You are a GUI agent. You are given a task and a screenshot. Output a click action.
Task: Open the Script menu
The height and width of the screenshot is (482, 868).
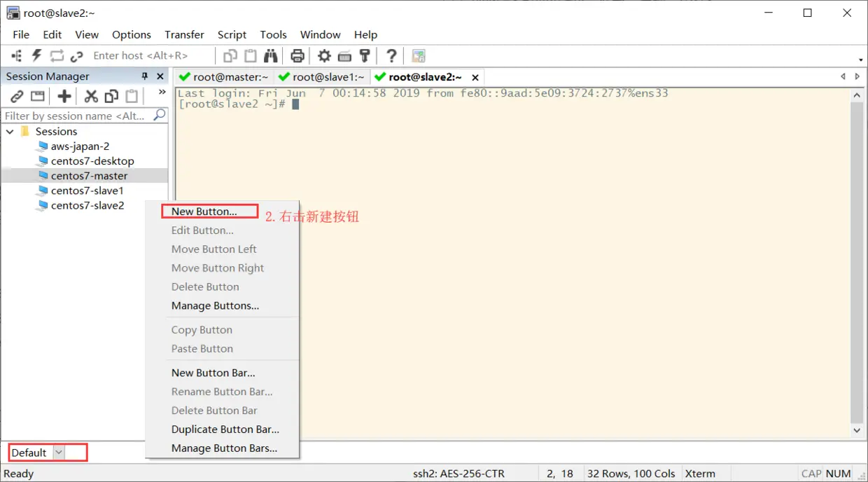click(232, 34)
